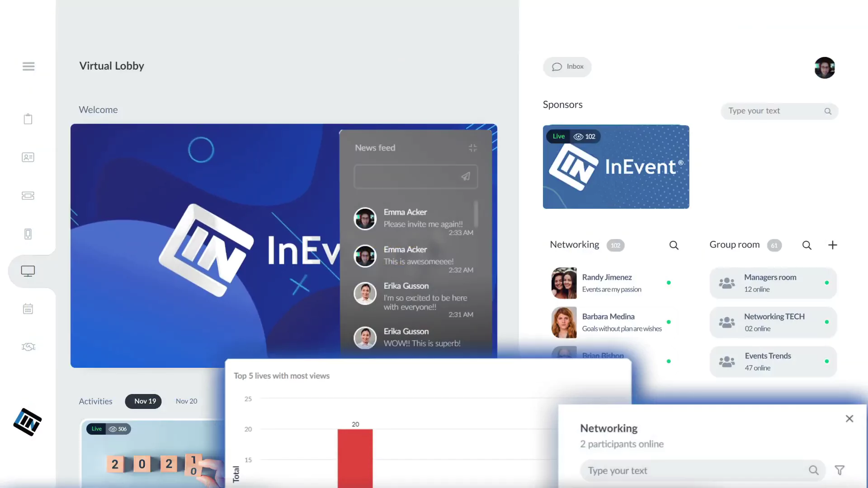The height and width of the screenshot is (488, 868).
Task: Open the ID card icon in sidebar
Action: click(x=28, y=157)
